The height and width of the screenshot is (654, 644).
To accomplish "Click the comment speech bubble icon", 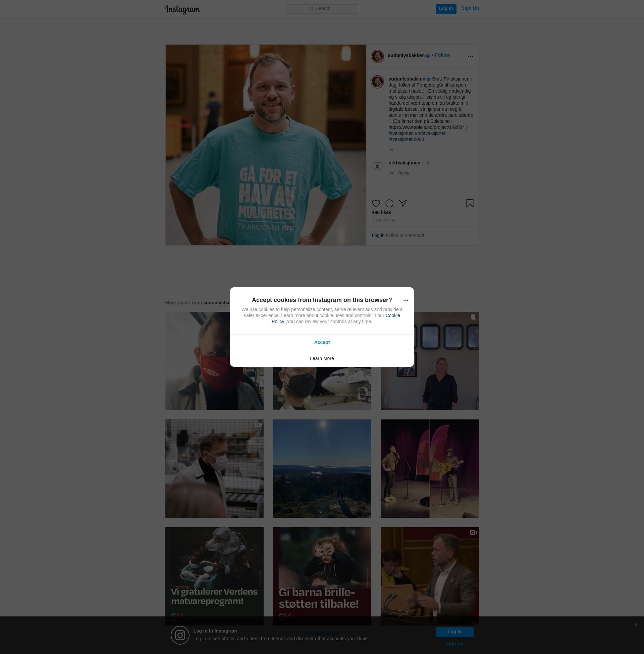I will tap(389, 203).
